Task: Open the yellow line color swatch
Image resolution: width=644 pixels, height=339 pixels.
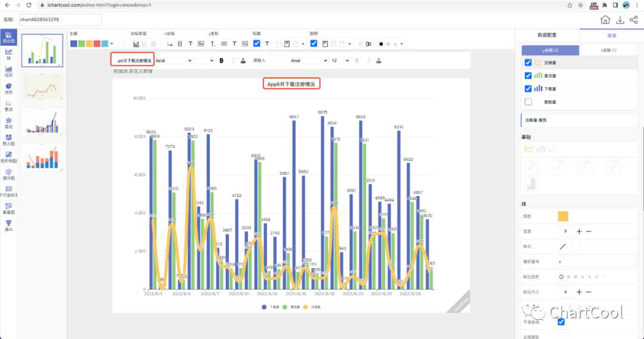Action: (x=563, y=216)
